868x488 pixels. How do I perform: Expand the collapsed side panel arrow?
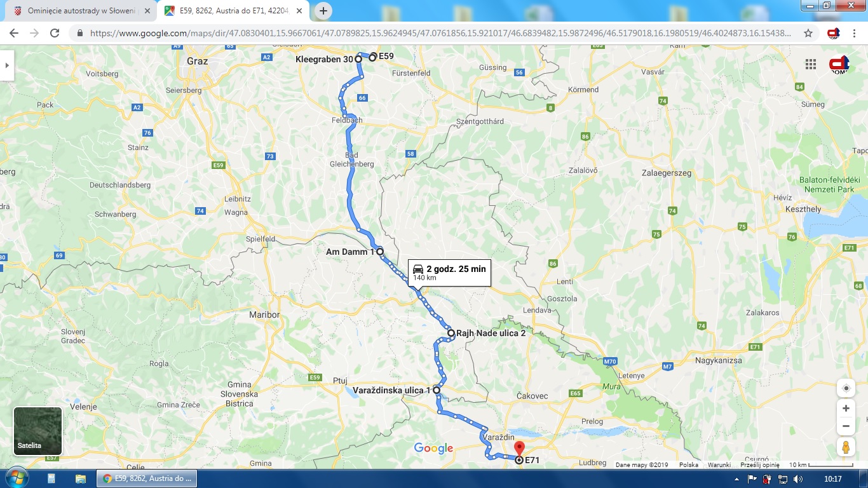pyautogui.click(x=7, y=65)
